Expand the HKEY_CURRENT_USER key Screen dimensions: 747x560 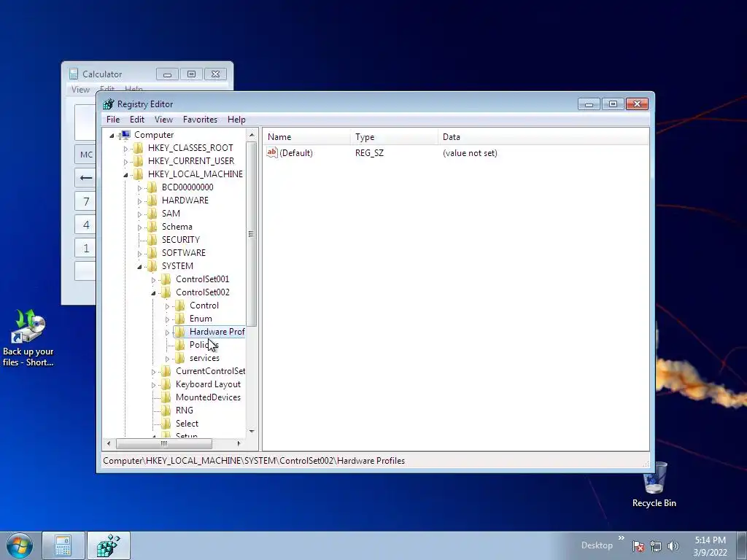(x=125, y=162)
